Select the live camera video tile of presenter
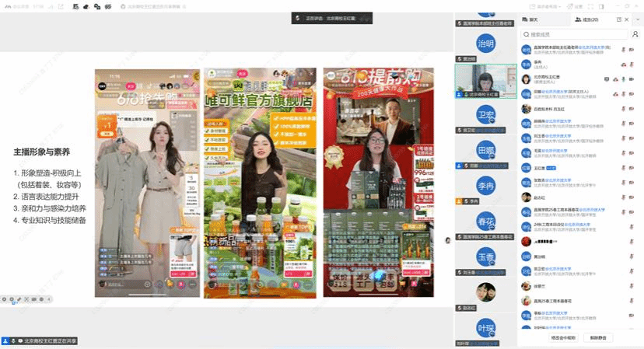The image size is (644, 349). point(485,81)
